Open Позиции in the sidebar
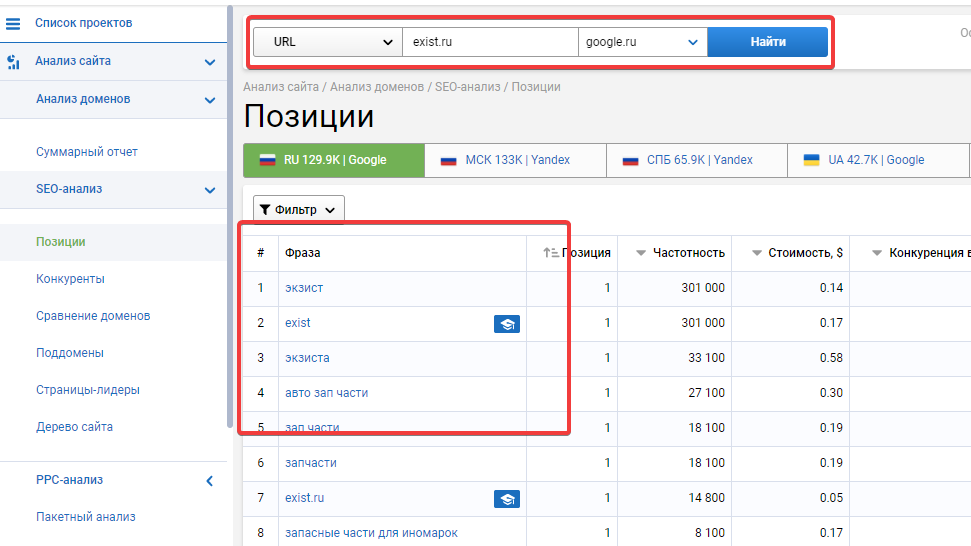Image resolution: width=971 pixels, height=546 pixels. point(61,242)
